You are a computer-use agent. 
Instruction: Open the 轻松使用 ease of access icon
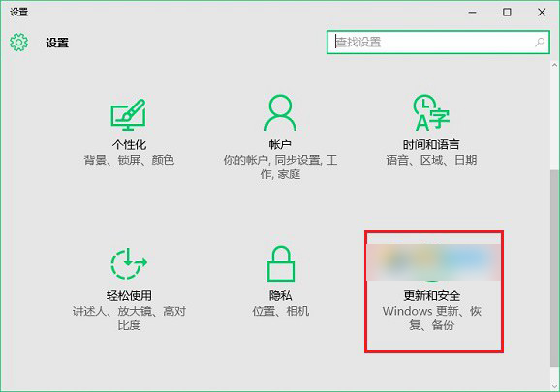pos(129,263)
